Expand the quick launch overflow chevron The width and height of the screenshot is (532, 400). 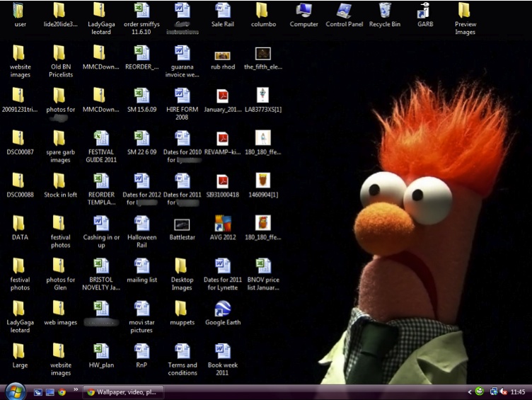(75, 389)
